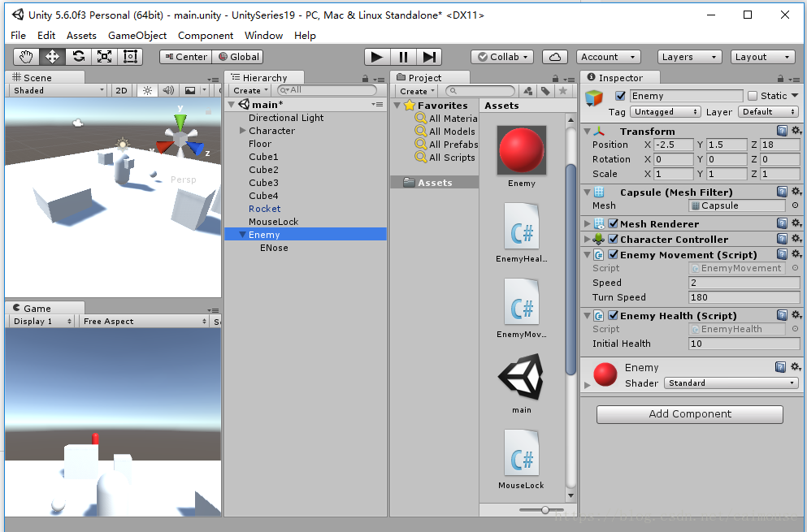Open Transform component gear menu

(796, 131)
